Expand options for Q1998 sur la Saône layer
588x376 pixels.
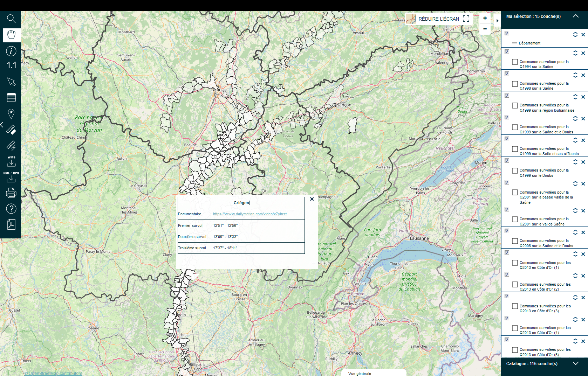tap(575, 75)
